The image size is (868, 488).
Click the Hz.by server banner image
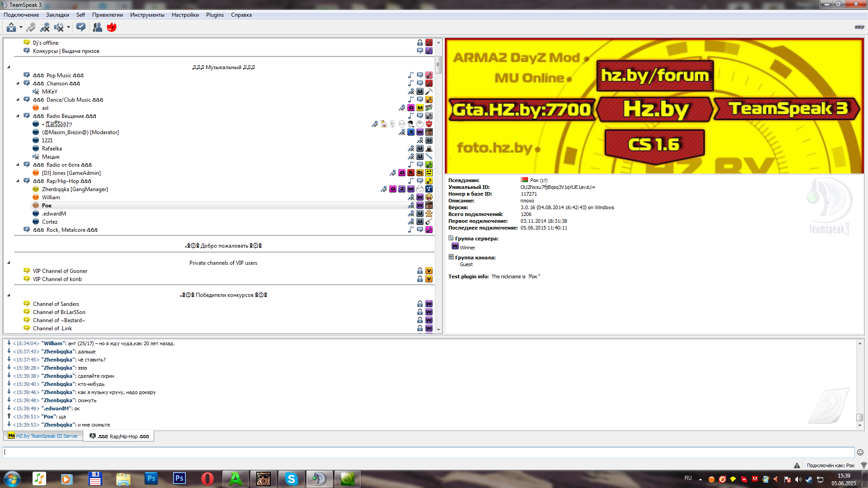click(x=655, y=106)
